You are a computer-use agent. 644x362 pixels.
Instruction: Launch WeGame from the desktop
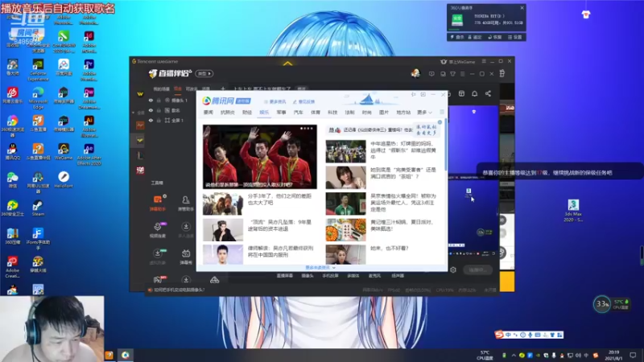64,151
